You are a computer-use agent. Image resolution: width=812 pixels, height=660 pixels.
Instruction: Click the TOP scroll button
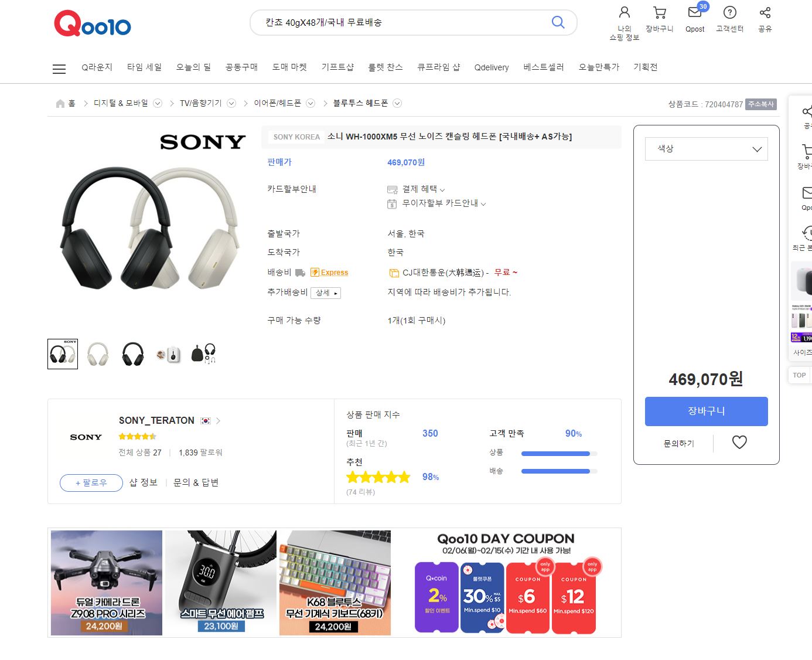[x=800, y=375]
